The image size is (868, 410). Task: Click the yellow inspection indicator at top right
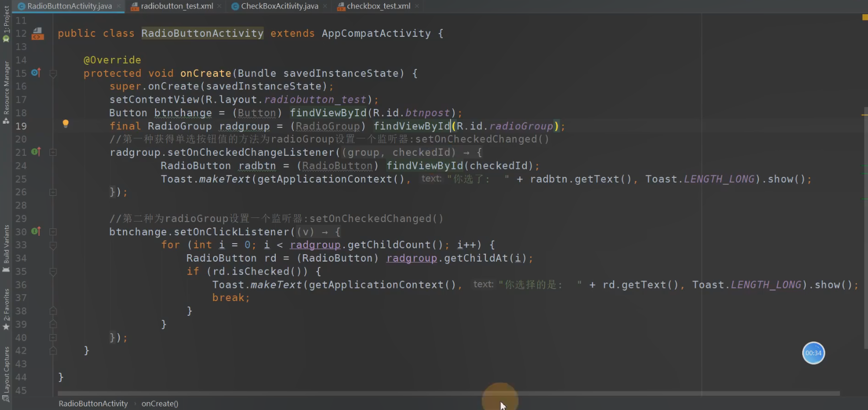(x=864, y=17)
